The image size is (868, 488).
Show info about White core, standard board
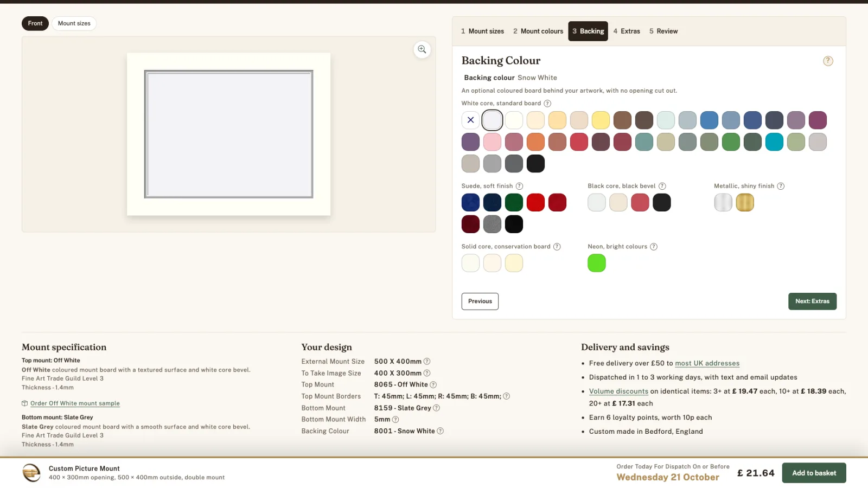[547, 104]
